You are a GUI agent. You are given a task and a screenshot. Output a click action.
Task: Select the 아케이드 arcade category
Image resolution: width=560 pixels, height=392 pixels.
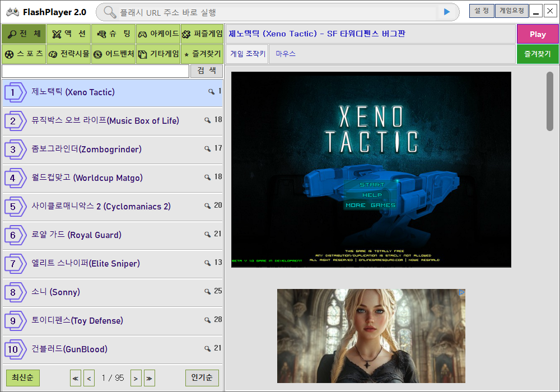[x=158, y=34]
